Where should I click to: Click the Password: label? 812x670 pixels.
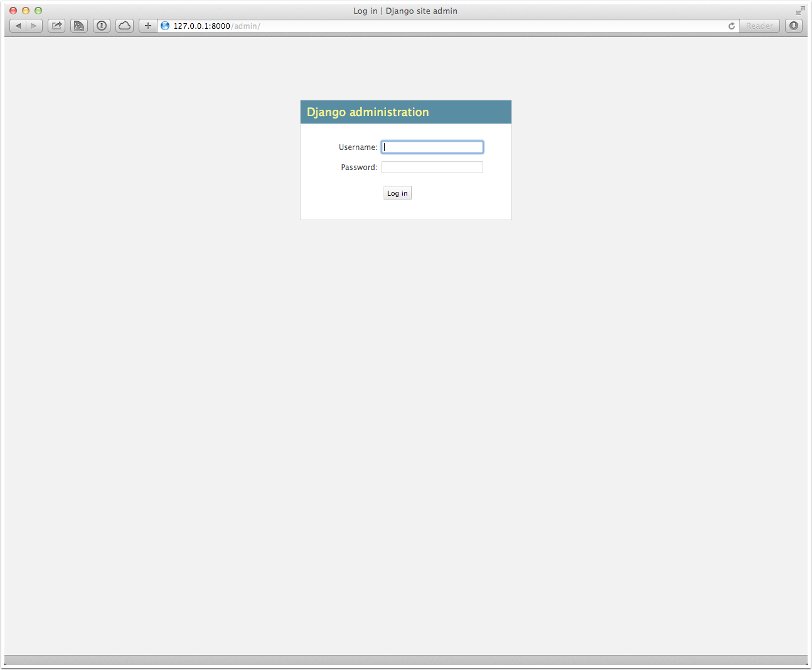coord(360,167)
